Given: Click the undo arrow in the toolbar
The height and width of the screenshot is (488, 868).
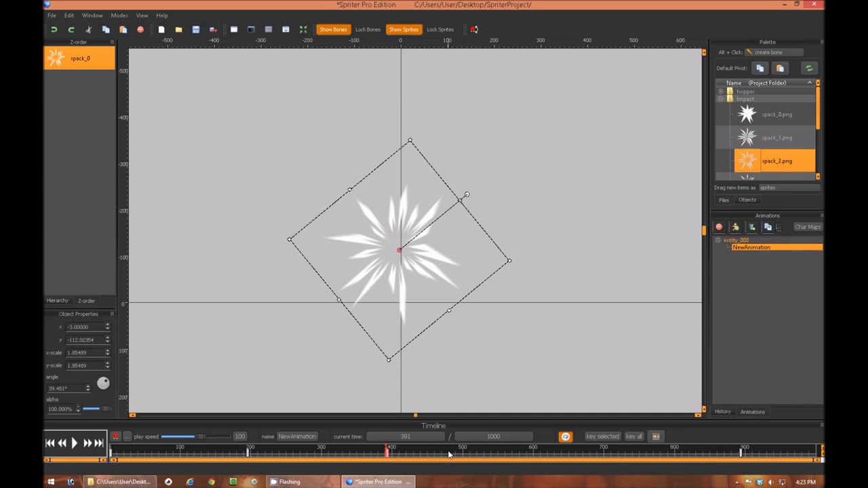Looking at the screenshot, I should 54,29.
